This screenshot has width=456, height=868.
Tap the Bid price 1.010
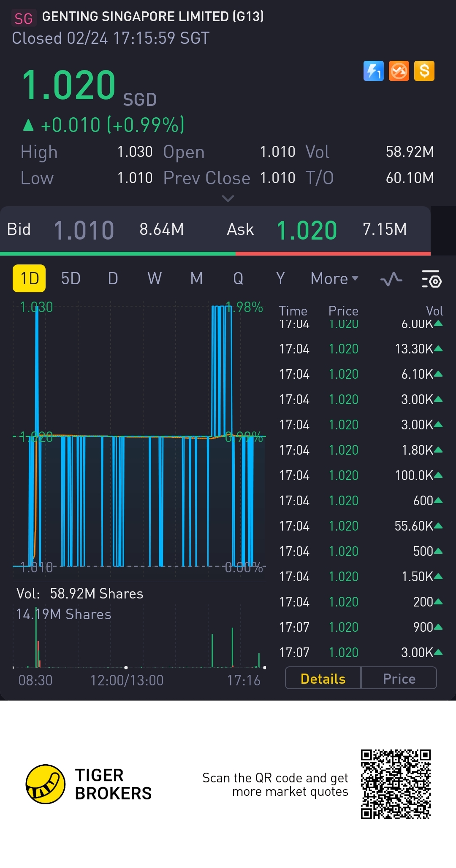coord(84,230)
